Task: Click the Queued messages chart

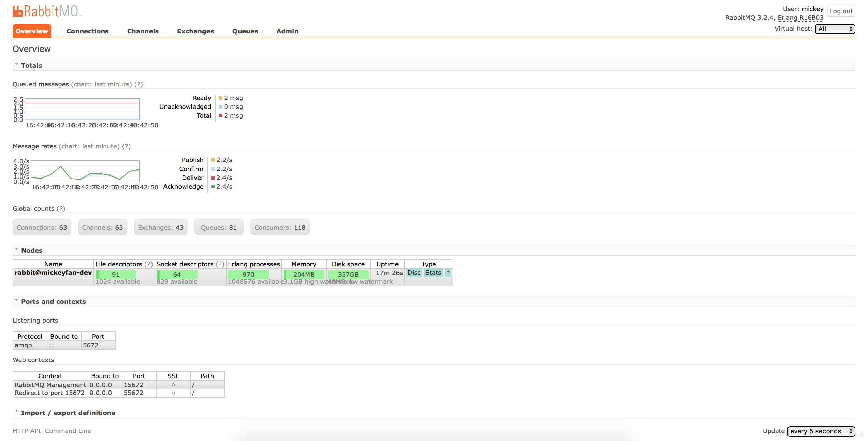Action: [x=82, y=109]
